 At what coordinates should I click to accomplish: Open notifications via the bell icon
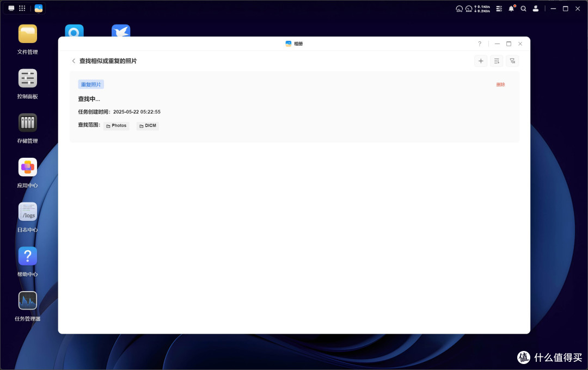pyautogui.click(x=511, y=9)
